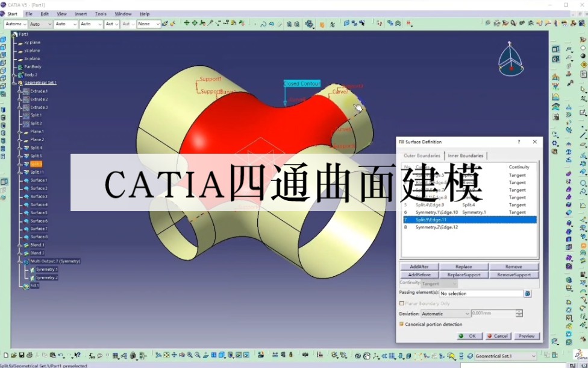The width and height of the screenshot is (588, 368).
Task: Click the Passing elements No selection field
Action: [481, 294]
